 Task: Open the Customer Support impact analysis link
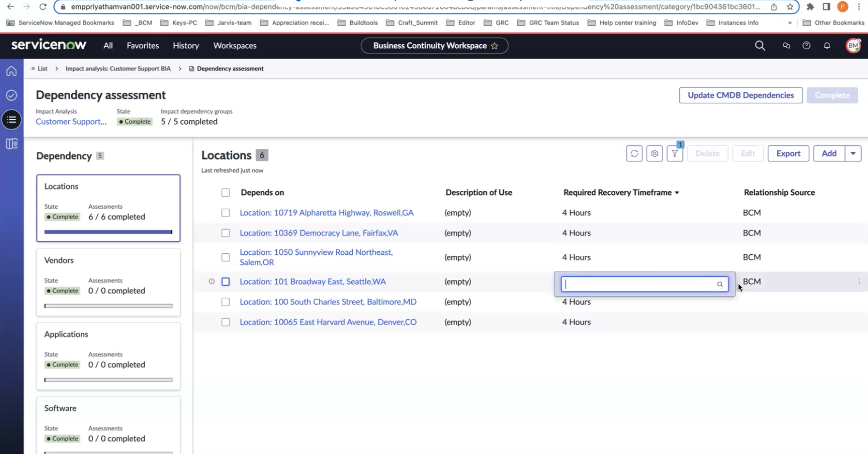71,122
